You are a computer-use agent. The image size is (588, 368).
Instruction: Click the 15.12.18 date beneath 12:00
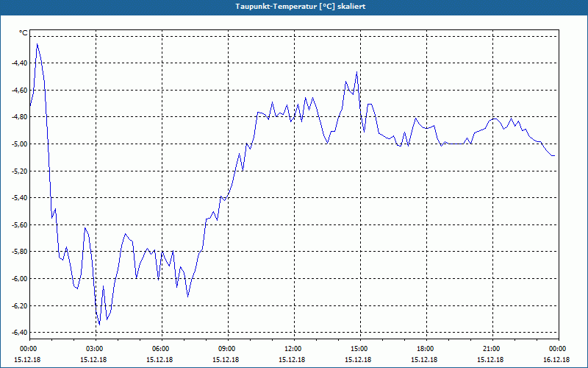click(x=292, y=360)
